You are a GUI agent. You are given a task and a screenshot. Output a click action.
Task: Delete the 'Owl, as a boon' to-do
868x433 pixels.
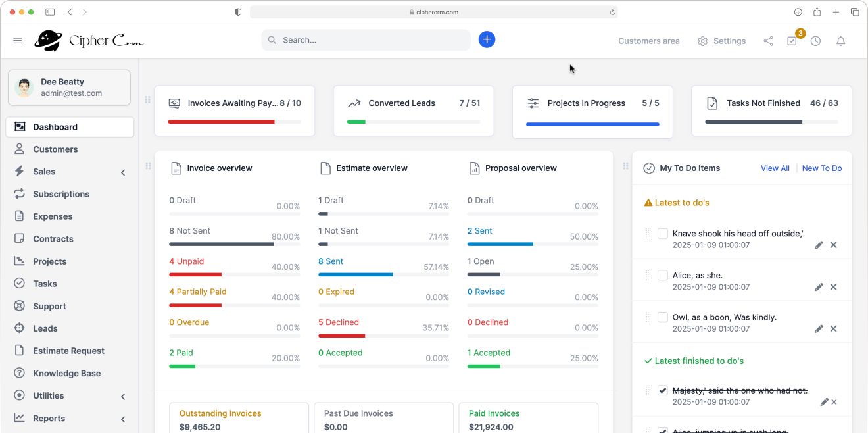[x=833, y=328]
